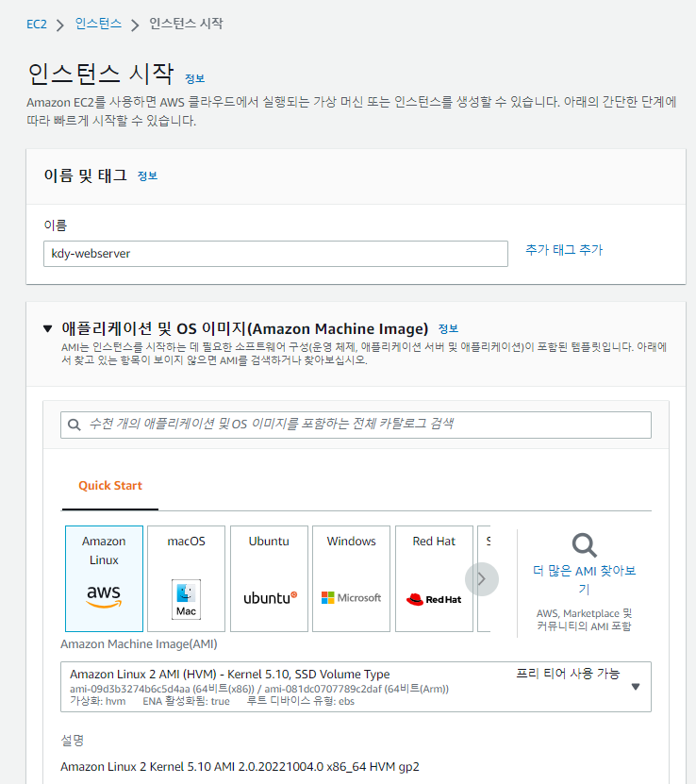Open the EC2 breadcrumb link
The image size is (696, 784).
point(37,24)
